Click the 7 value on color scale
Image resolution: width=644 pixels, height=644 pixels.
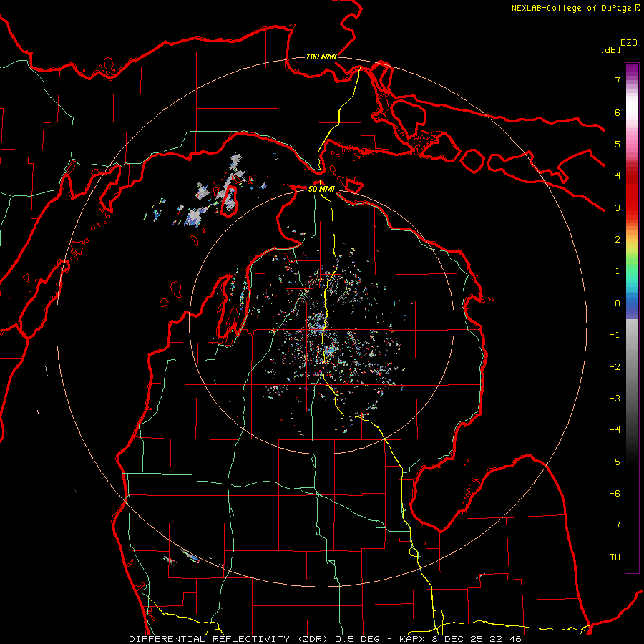point(618,80)
